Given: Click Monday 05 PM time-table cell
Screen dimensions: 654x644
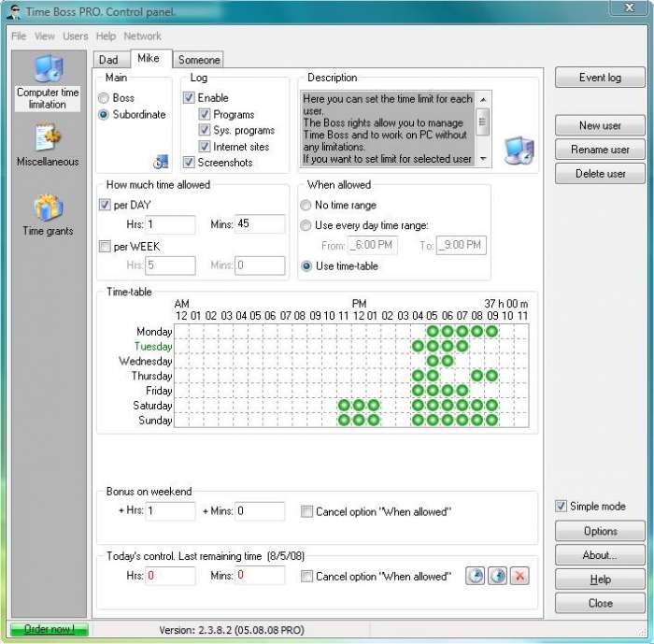Looking at the screenshot, I should 433,332.
